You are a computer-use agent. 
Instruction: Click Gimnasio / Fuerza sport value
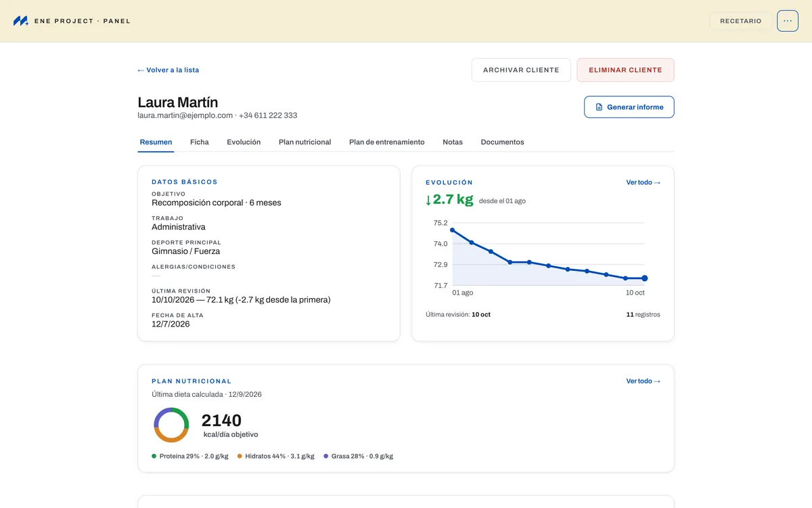click(x=186, y=251)
